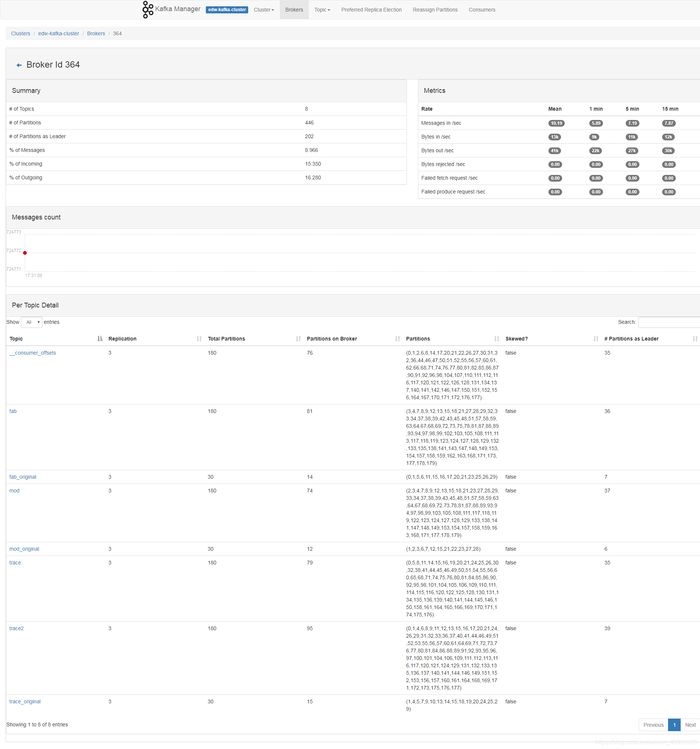Click the Kafka Manager logo icon
The width and height of the screenshot is (700, 749).
tap(148, 9)
